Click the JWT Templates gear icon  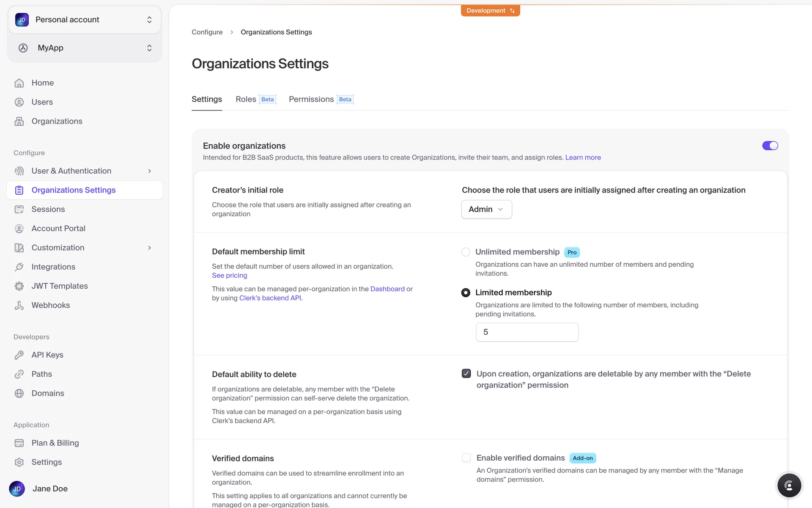click(19, 286)
